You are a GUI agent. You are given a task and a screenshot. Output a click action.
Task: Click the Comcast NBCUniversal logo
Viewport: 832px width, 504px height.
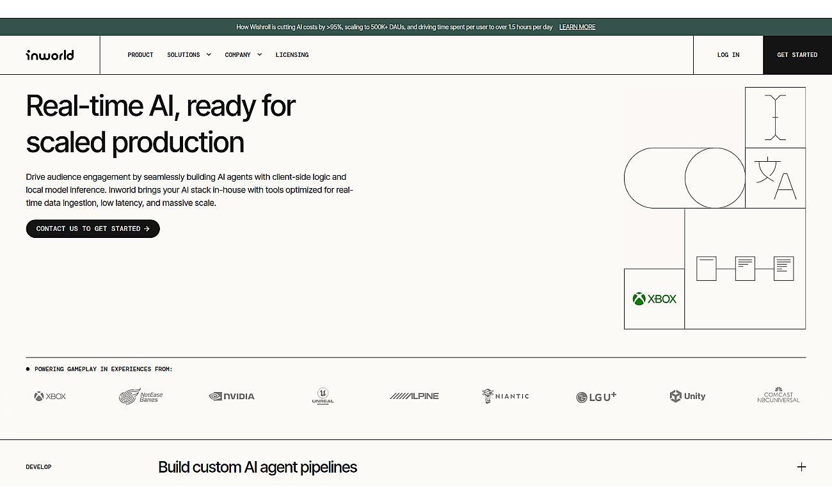click(778, 395)
